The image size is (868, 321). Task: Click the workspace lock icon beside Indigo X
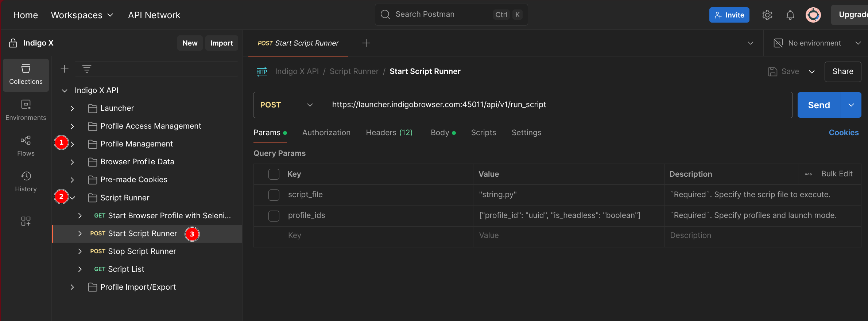pos(13,43)
